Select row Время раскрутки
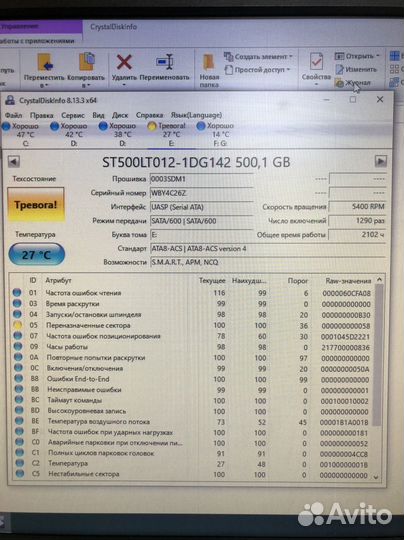The height and width of the screenshot is (540, 404). (x=192, y=304)
